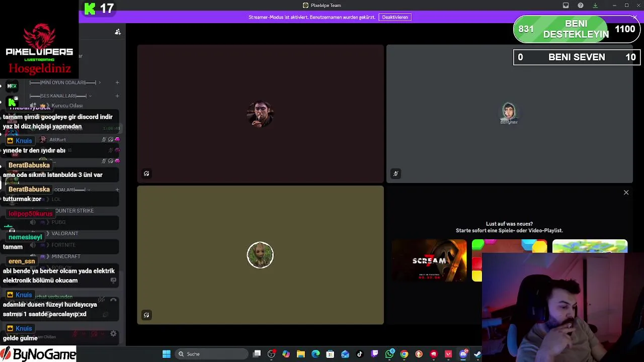Open the green K server icon in the sidebar
This screenshot has width=644, height=362.
(x=12, y=102)
